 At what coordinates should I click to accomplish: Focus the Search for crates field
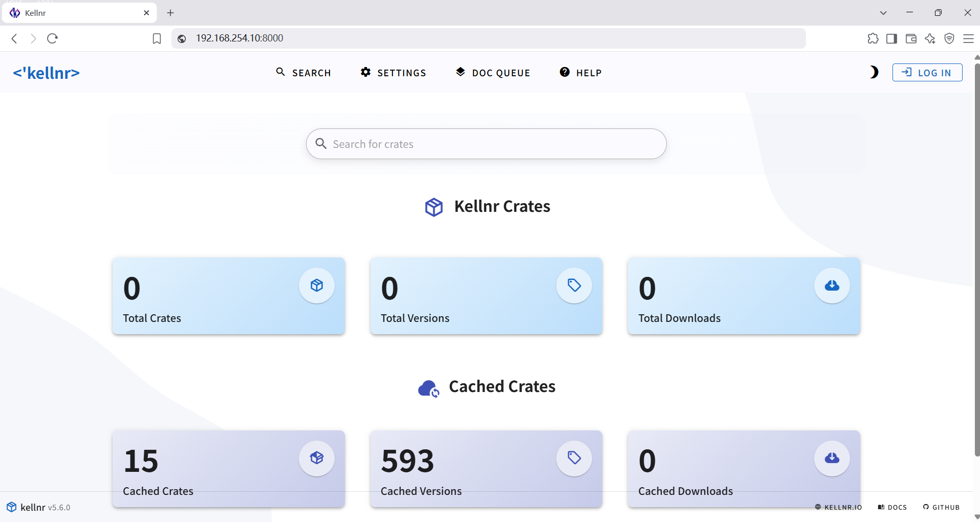(486, 144)
